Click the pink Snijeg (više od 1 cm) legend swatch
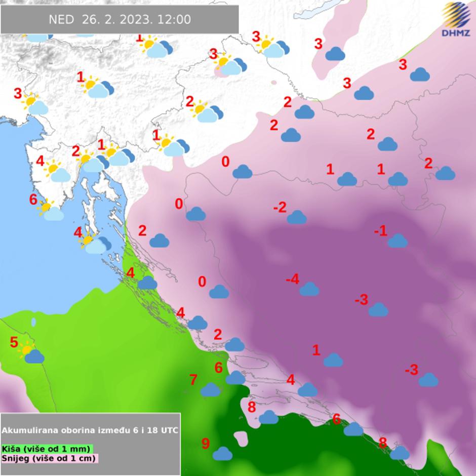Viewport: 476px width, 476px height. (49, 458)
